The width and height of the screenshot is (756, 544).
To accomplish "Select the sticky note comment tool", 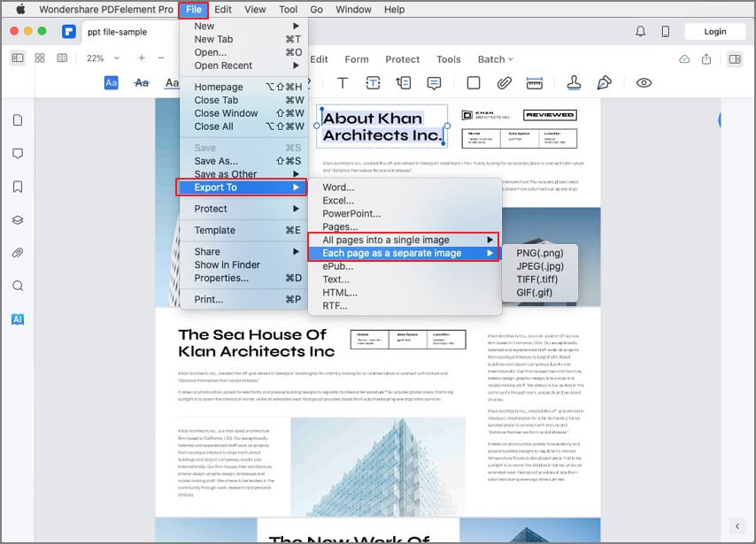I will coord(434,83).
